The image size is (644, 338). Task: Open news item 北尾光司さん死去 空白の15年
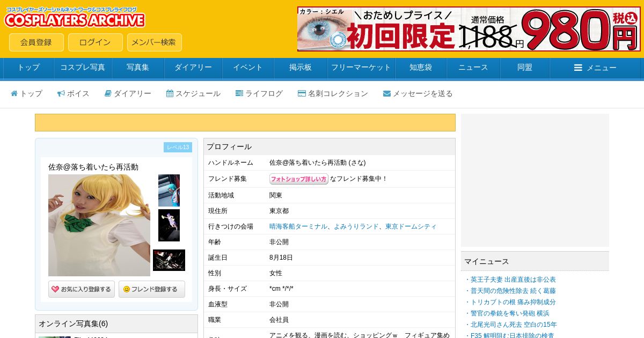point(514,325)
